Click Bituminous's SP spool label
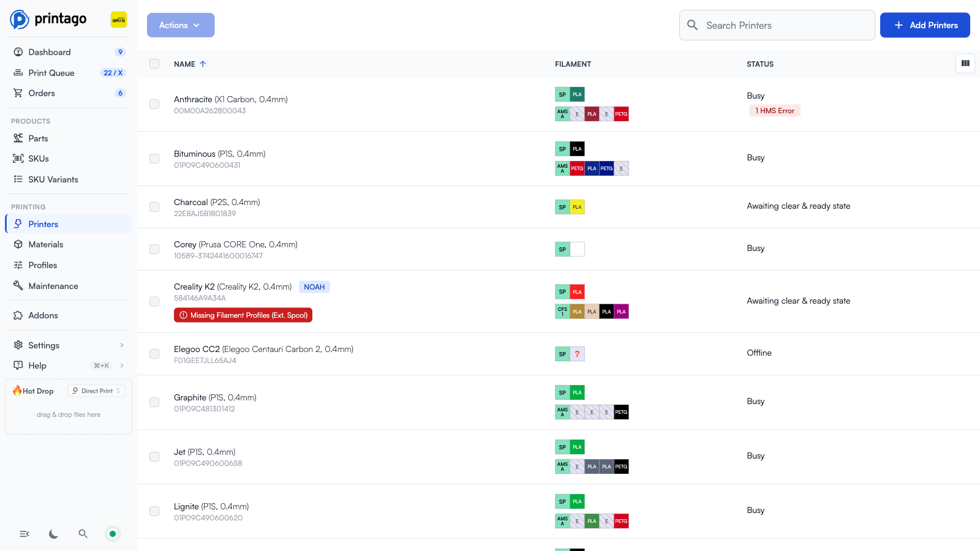980x551 pixels. [x=562, y=149]
